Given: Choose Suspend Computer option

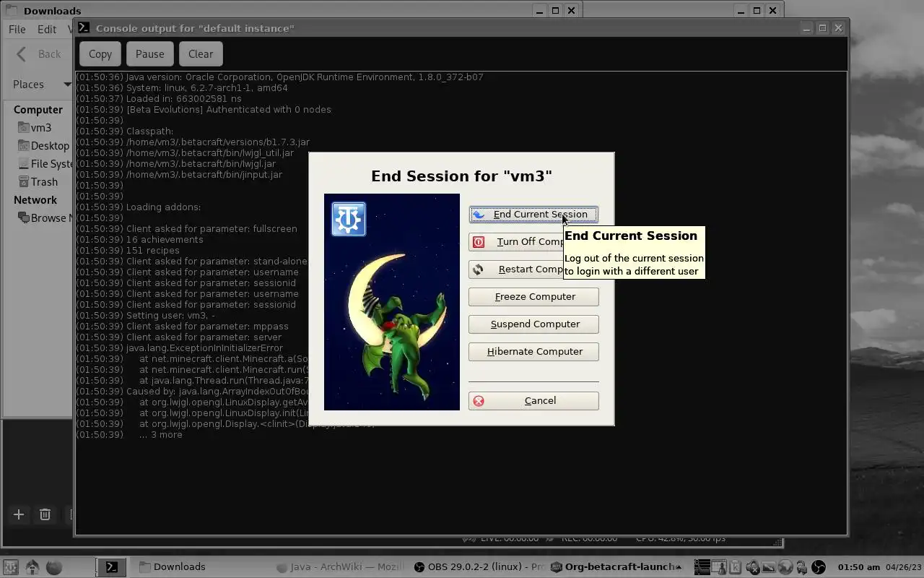Looking at the screenshot, I should coord(533,324).
